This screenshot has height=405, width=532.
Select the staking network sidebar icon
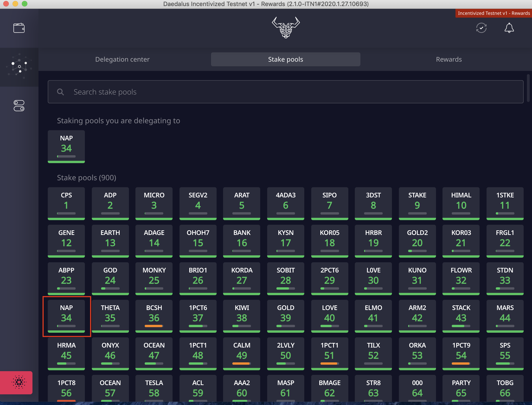click(x=19, y=67)
